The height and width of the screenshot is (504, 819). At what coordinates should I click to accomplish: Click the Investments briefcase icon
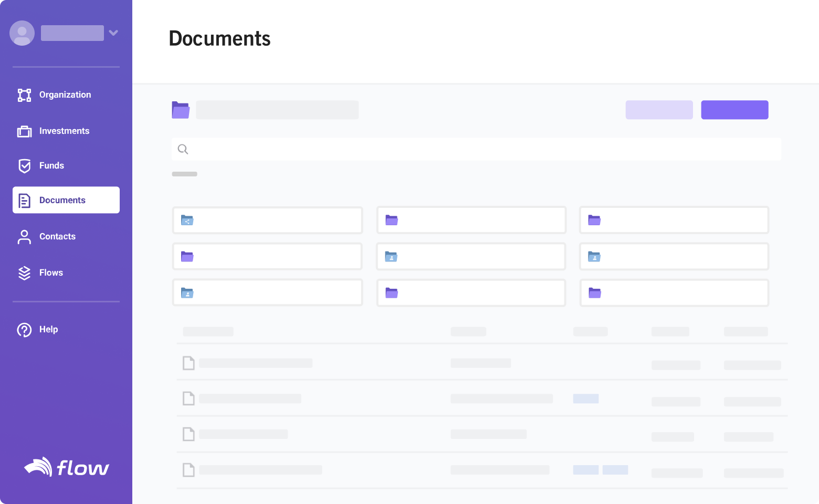pos(24,131)
